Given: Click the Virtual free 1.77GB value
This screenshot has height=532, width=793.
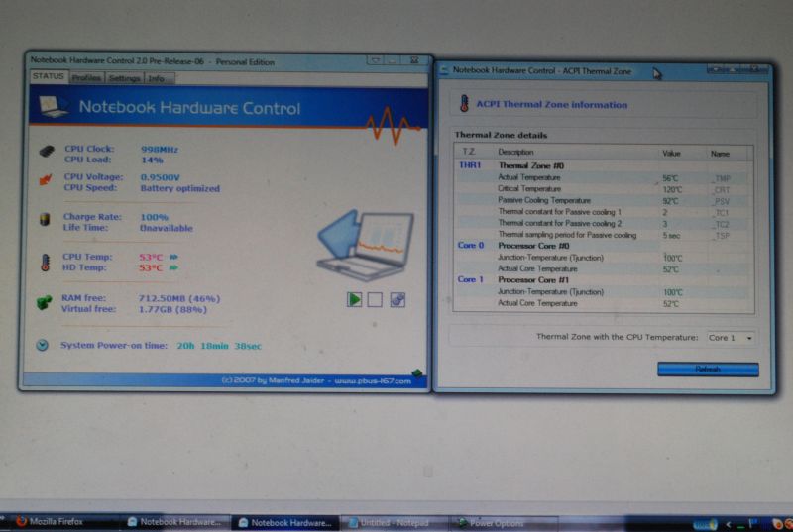Looking at the screenshot, I should (x=172, y=309).
